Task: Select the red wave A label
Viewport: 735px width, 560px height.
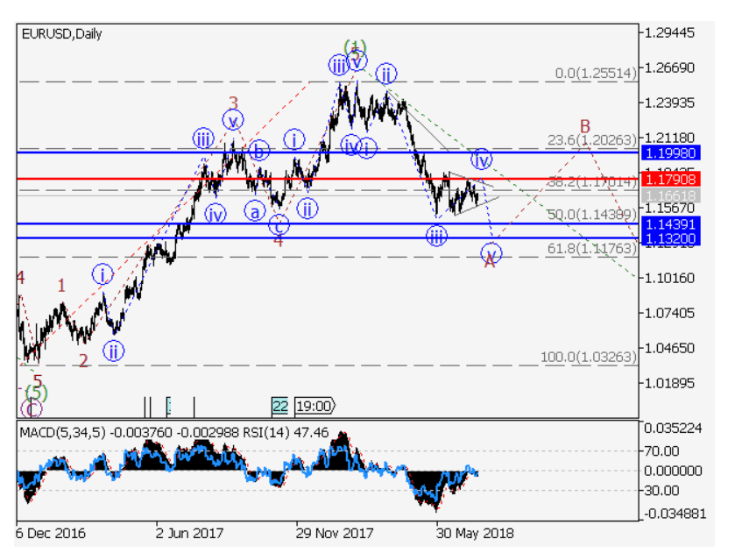Action: pyautogui.click(x=490, y=263)
